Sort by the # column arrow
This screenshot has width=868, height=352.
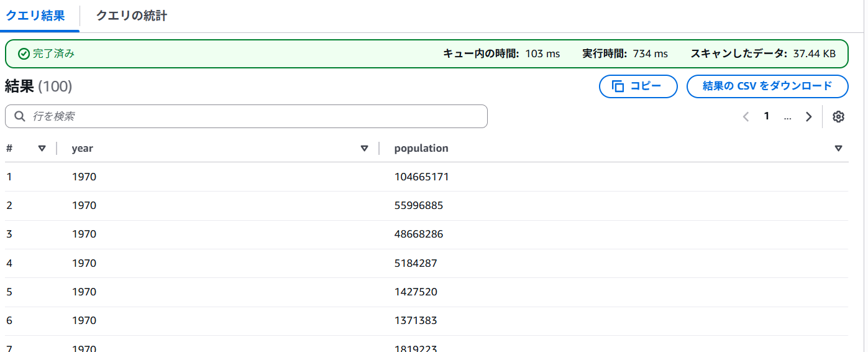[x=42, y=148]
